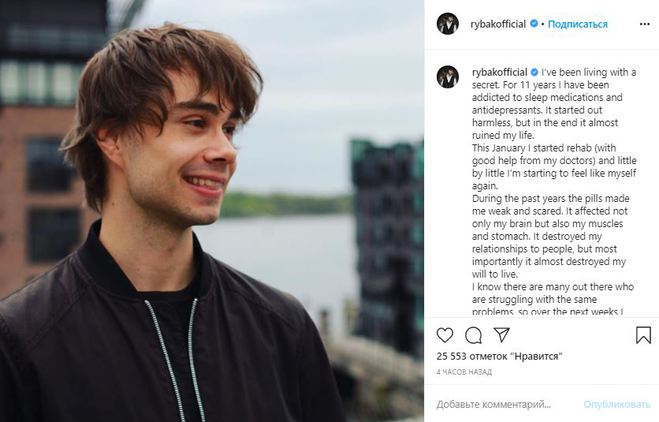The width and height of the screenshot is (659, 422).
Task: Follow the account via the Подписаться link
Action: tap(578, 23)
